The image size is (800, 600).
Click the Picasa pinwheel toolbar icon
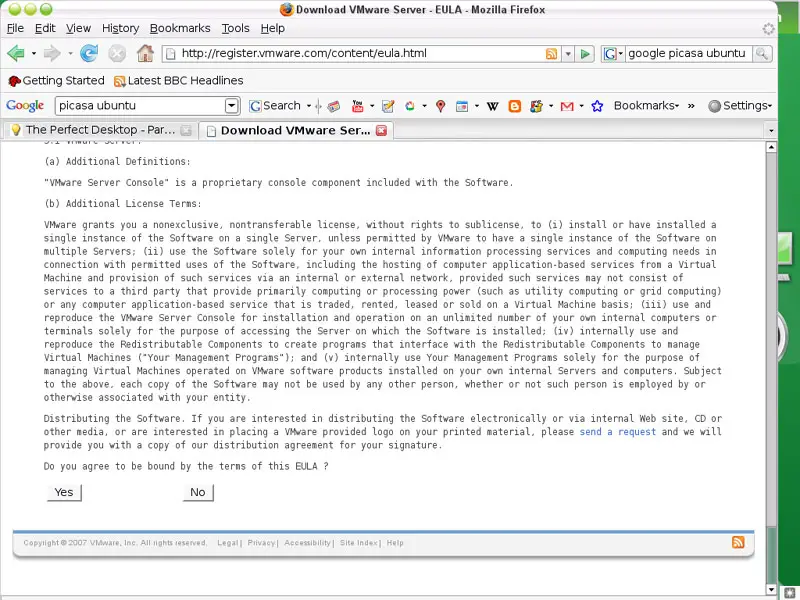click(x=409, y=106)
